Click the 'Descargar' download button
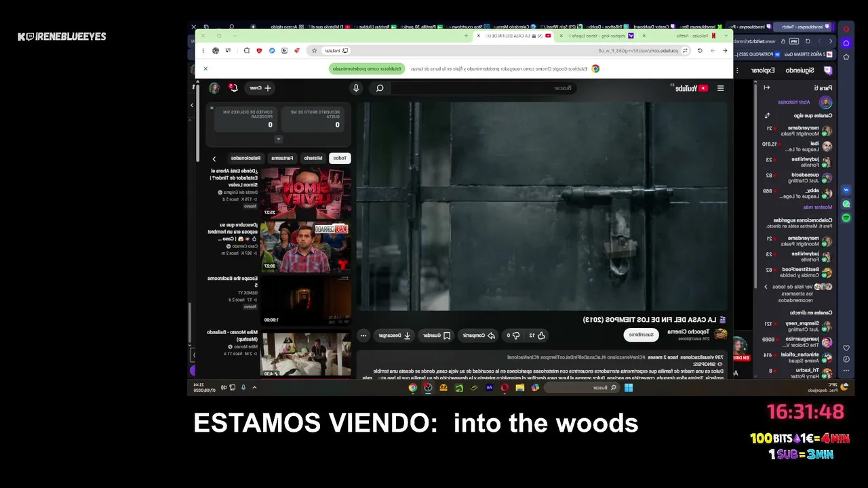The width and height of the screenshot is (868, 488). click(394, 335)
